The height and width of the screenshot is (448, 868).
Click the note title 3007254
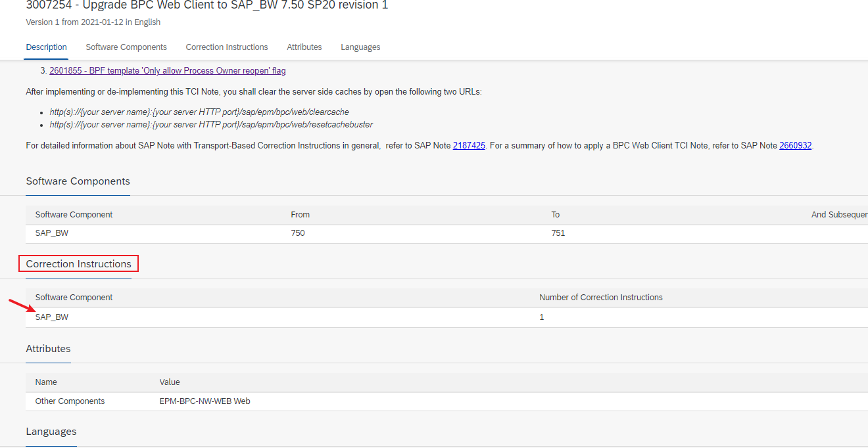pyautogui.click(x=207, y=5)
